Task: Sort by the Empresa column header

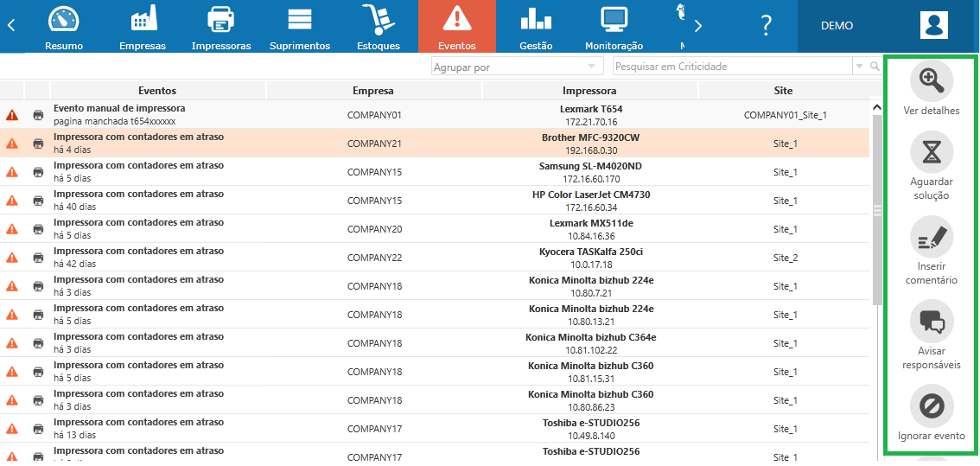Action: coord(373,91)
